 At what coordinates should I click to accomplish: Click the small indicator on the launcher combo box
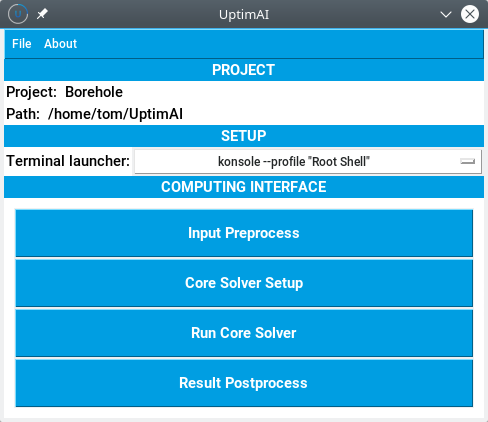pos(467,162)
